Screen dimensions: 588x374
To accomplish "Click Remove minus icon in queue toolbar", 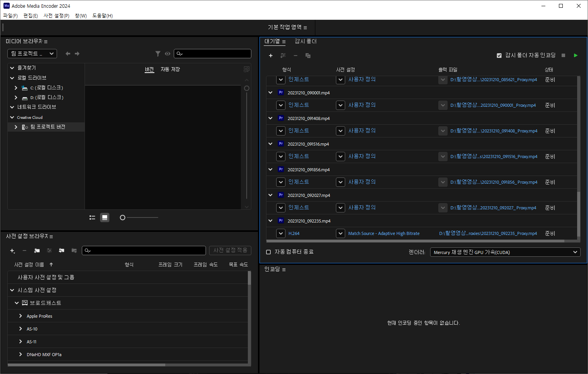I will point(296,56).
